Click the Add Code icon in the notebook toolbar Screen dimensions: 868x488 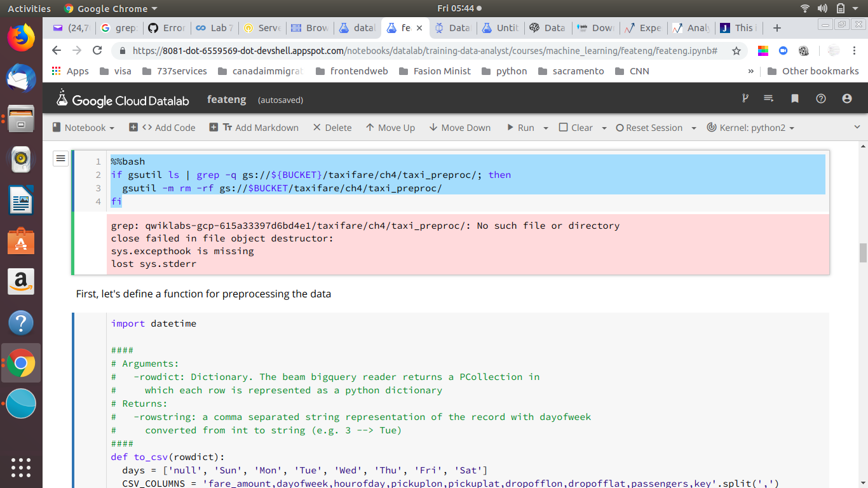pyautogui.click(x=133, y=127)
